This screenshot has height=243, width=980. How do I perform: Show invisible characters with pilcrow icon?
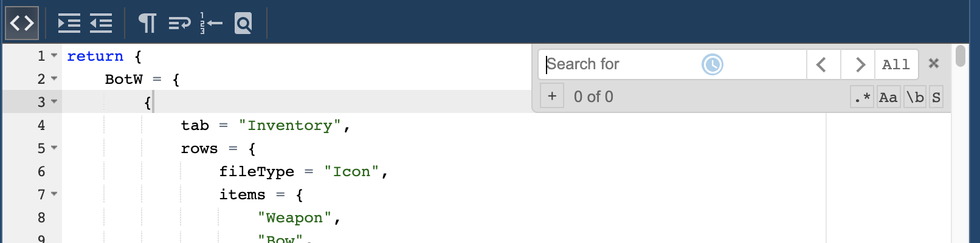[147, 24]
